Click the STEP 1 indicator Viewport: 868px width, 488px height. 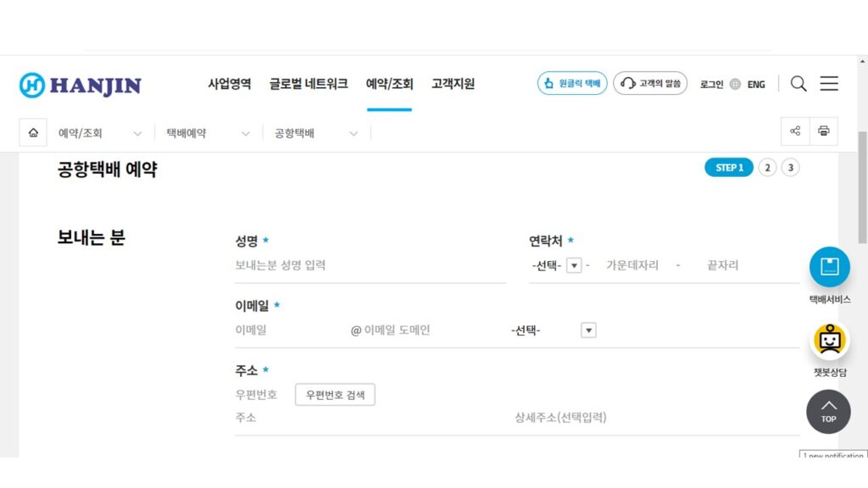[728, 168]
